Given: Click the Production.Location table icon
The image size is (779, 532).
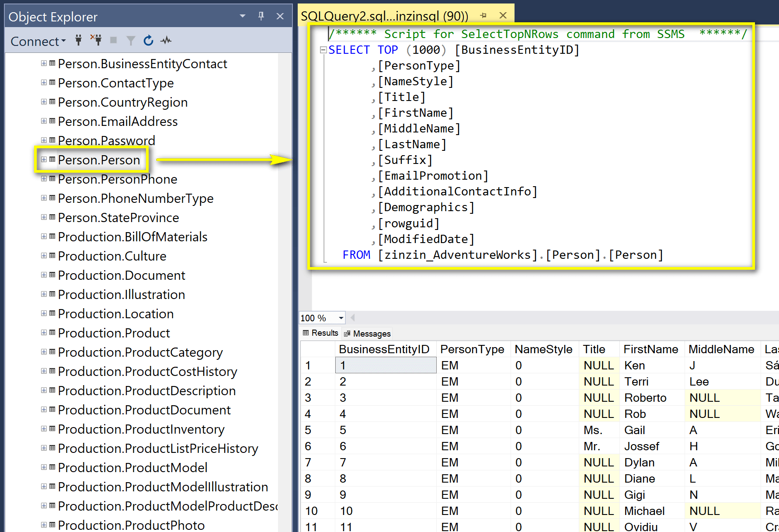Looking at the screenshot, I should 52,313.
